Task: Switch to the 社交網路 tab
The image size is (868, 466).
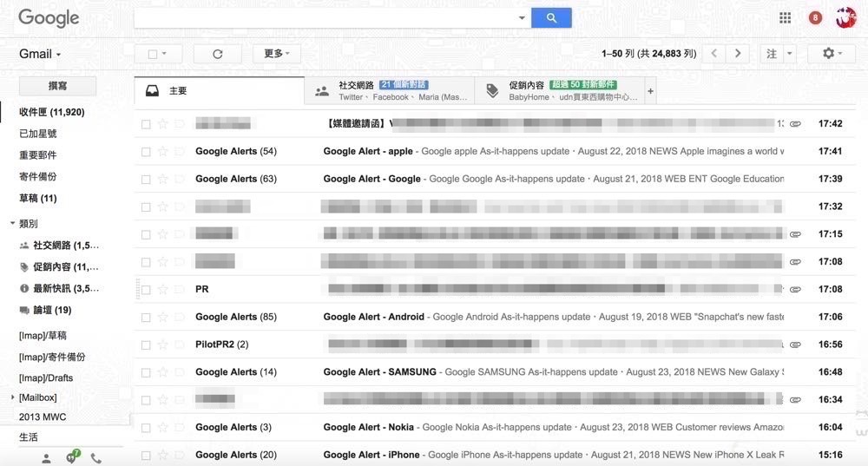Action: (389, 90)
